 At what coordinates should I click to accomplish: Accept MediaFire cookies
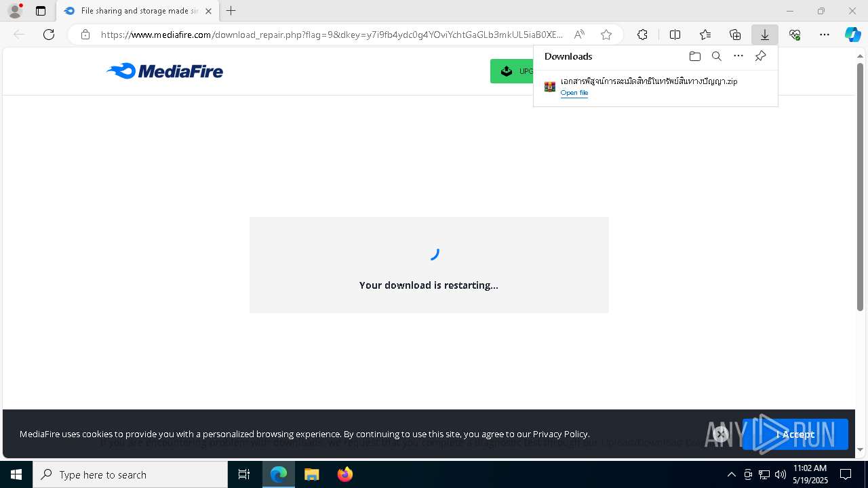795,434
